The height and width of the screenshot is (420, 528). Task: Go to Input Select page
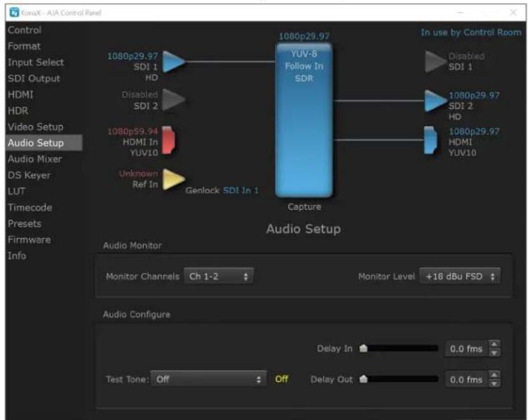[x=36, y=62]
